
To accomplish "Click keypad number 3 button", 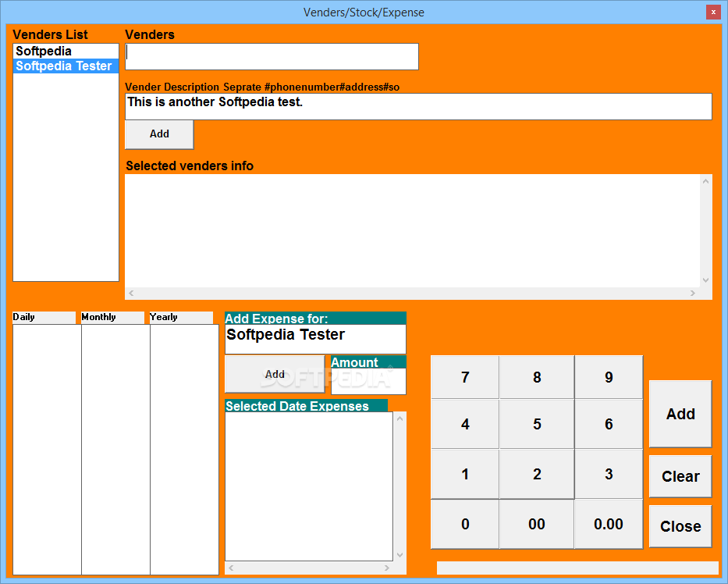I will click(x=609, y=475).
